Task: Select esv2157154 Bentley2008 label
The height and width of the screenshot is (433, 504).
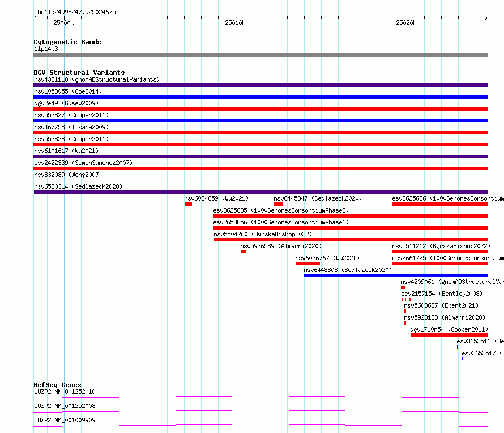Action: 442,294
